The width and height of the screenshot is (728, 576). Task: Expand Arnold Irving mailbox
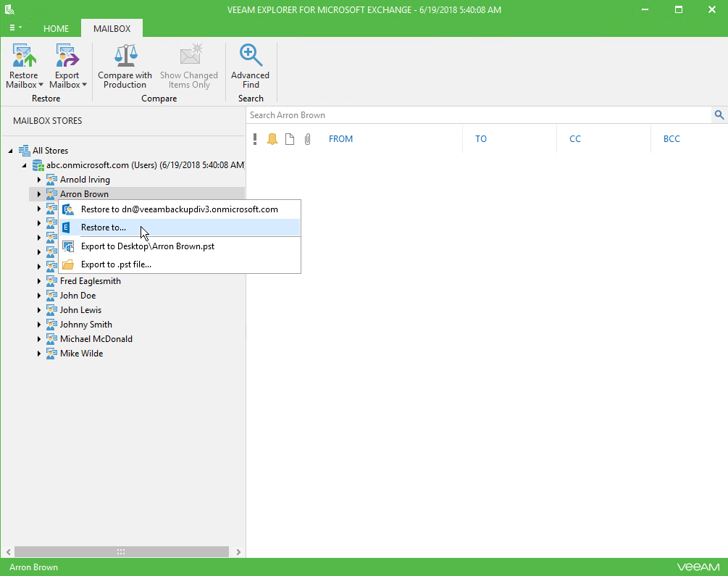39,179
